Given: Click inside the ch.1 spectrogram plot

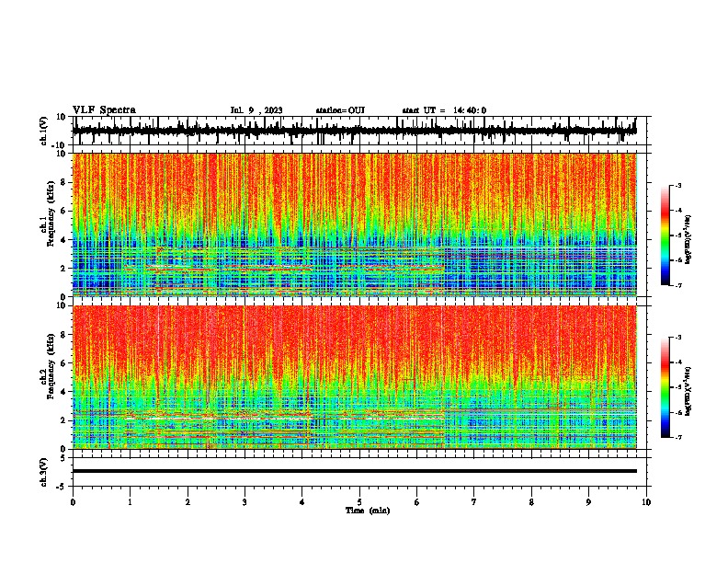Looking at the screenshot, I should point(354,224).
